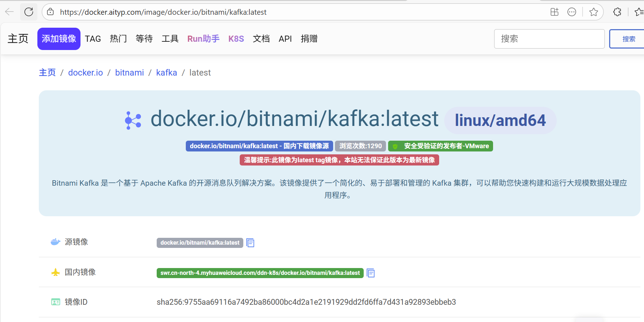The width and height of the screenshot is (644, 322).
Task: Click the latest breadcrumb text
Action: pos(200,73)
